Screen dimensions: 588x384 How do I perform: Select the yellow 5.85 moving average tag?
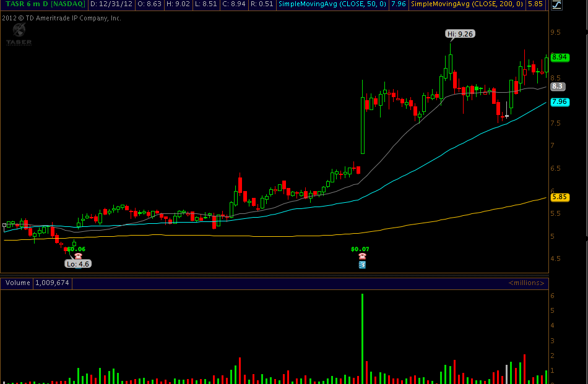[560, 197]
